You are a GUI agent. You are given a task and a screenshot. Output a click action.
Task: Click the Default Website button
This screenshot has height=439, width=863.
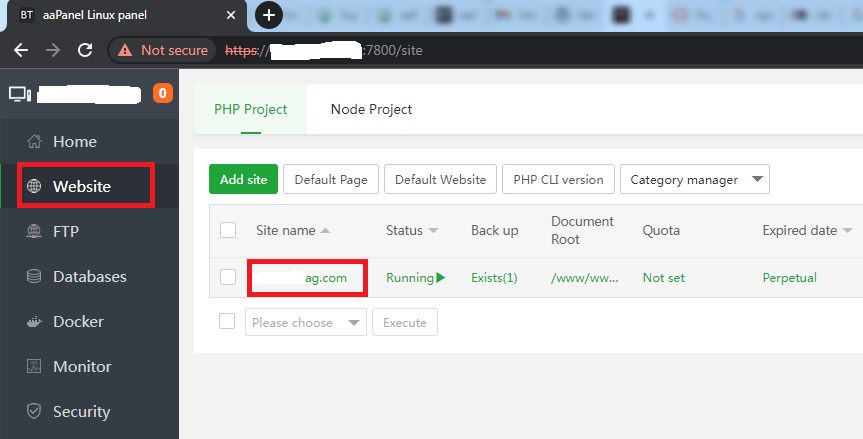coord(440,179)
